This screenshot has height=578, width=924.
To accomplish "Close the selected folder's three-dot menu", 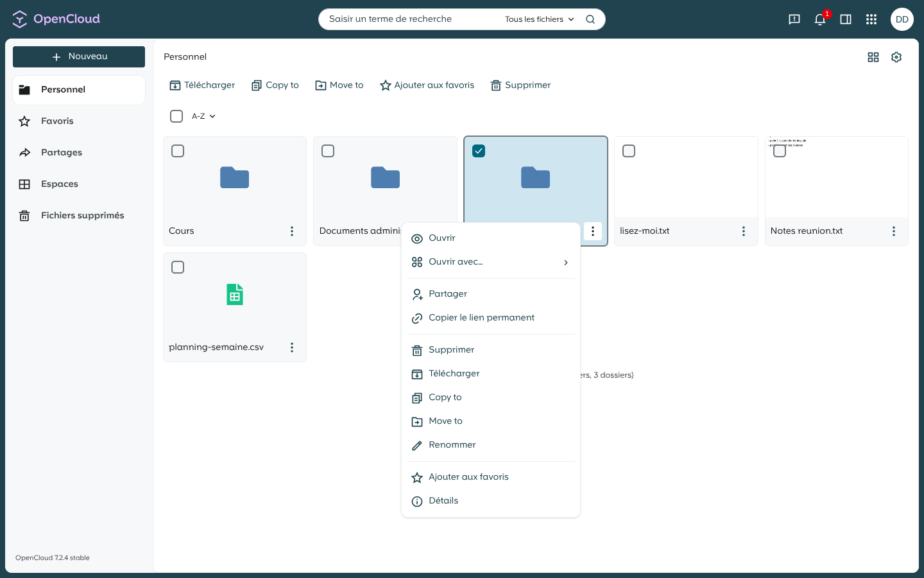I will tap(593, 231).
